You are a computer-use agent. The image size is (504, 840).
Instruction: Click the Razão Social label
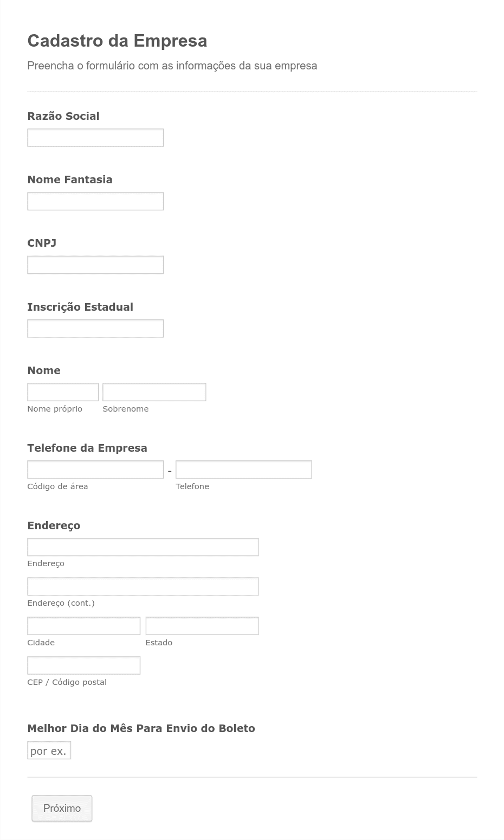(63, 116)
